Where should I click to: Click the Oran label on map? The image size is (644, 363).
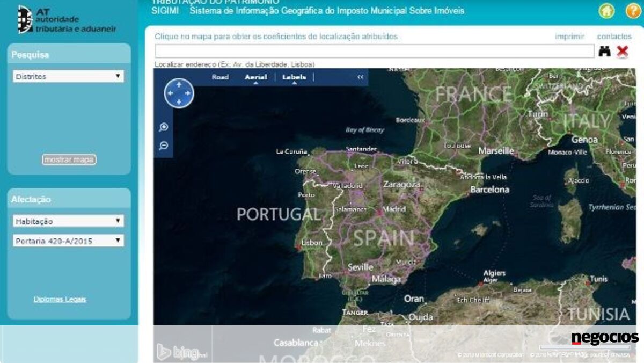(414, 299)
